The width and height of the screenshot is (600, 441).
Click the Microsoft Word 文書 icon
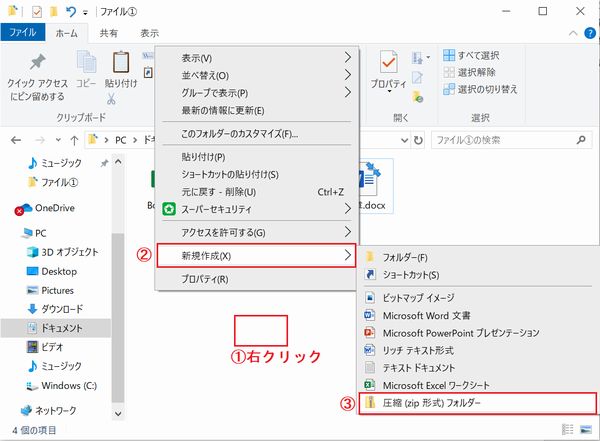(x=369, y=315)
